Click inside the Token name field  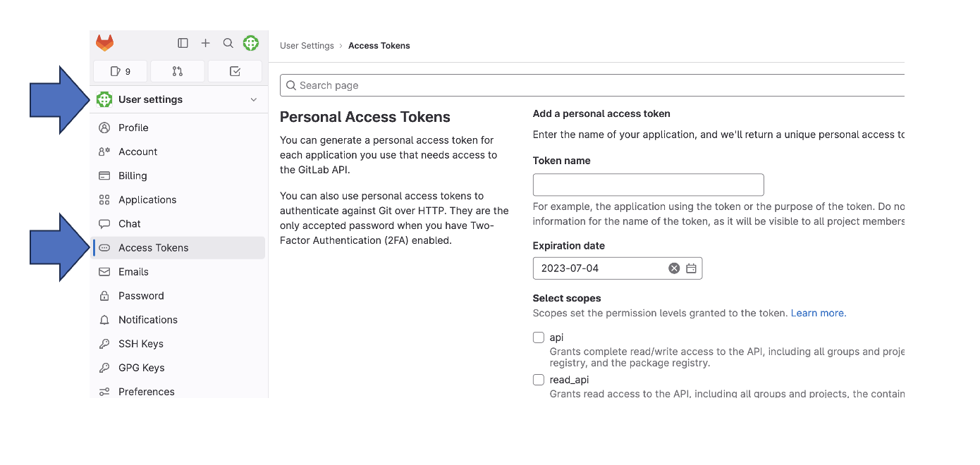point(647,185)
